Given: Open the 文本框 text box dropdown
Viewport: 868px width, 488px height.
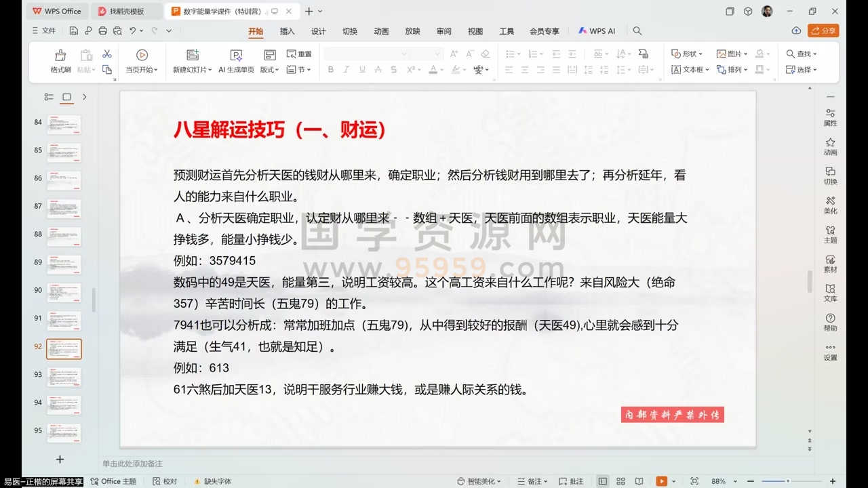Looking at the screenshot, I should 690,70.
